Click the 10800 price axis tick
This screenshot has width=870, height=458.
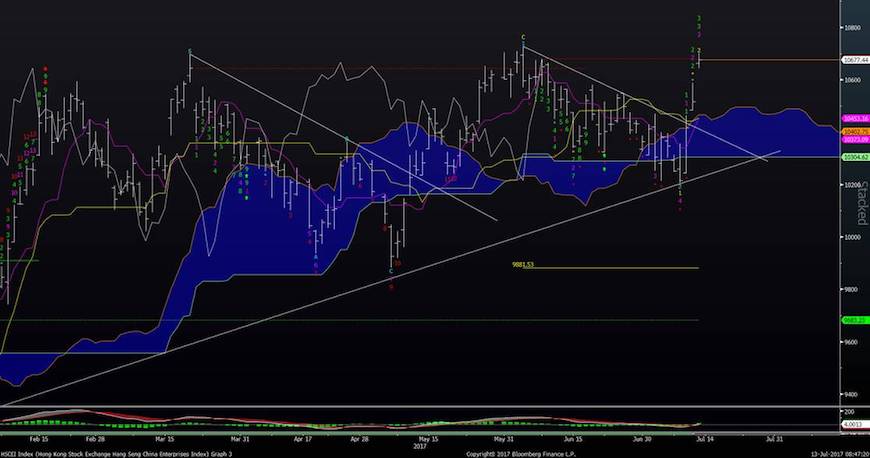click(853, 28)
